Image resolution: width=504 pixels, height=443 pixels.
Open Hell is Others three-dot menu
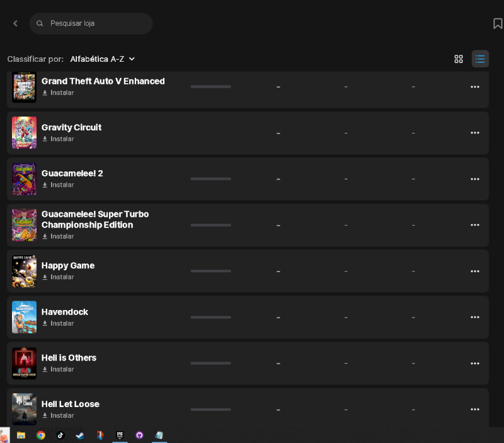click(475, 364)
